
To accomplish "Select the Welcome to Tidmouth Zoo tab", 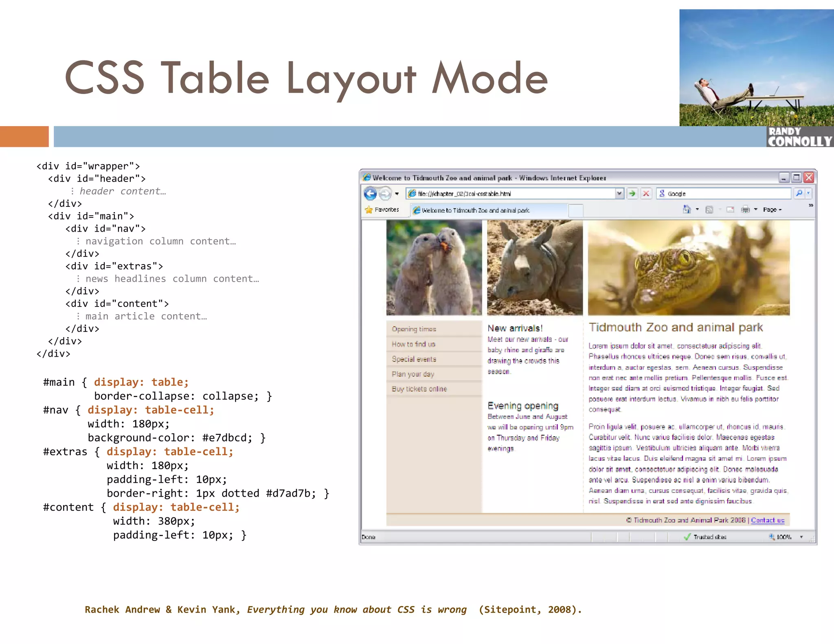I will click(x=489, y=210).
